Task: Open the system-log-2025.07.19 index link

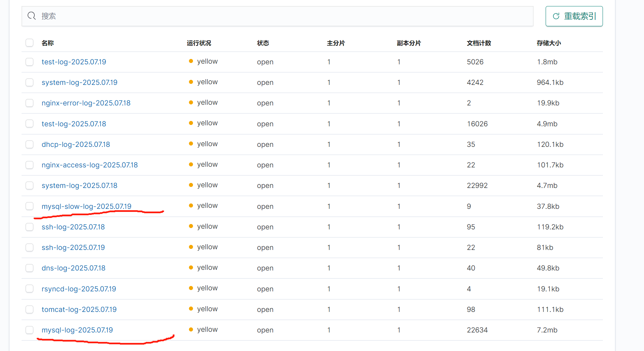Action: click(79, 83)
